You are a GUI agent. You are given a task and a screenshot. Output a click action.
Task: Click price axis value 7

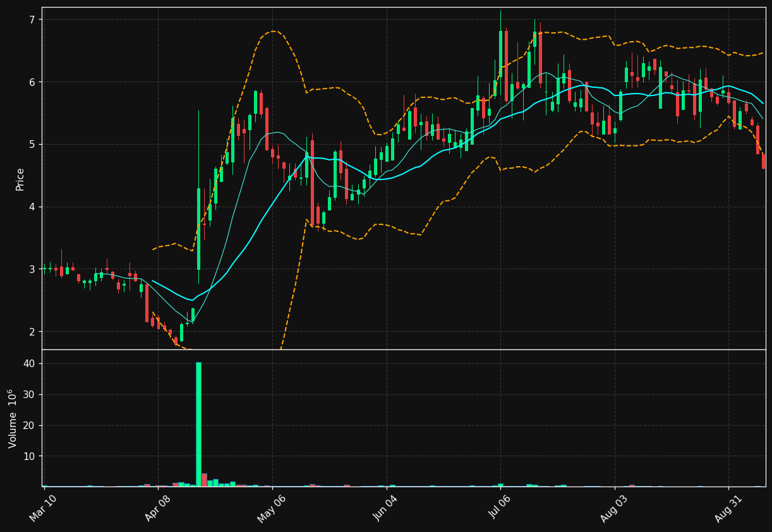pos(34,20)
